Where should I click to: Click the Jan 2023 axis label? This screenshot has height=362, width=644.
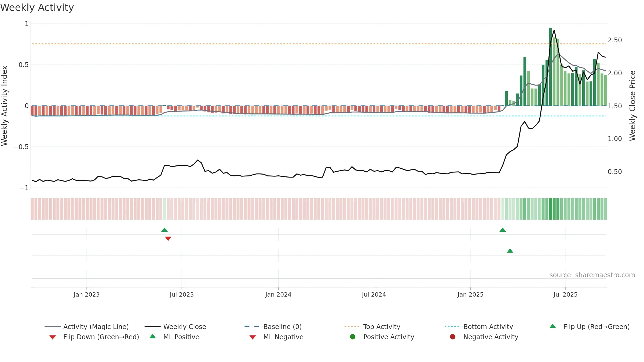point(87,294)
